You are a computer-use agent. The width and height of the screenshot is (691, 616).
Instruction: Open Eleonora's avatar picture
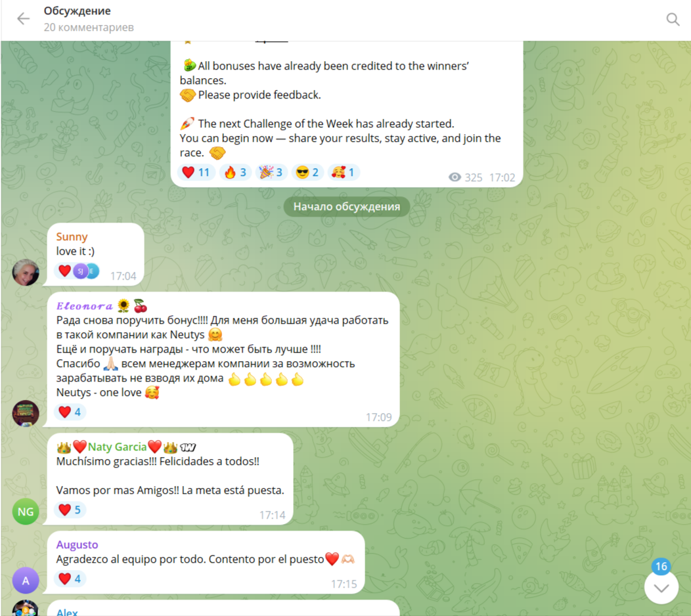point(26,413)
